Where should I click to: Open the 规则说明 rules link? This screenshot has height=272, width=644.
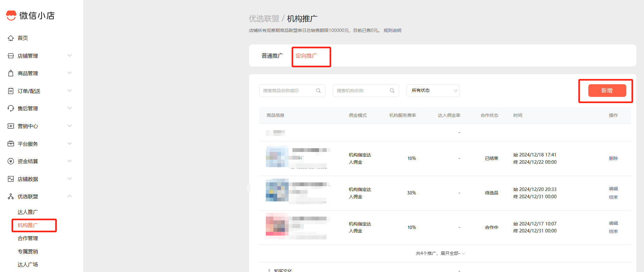[392, 30]
